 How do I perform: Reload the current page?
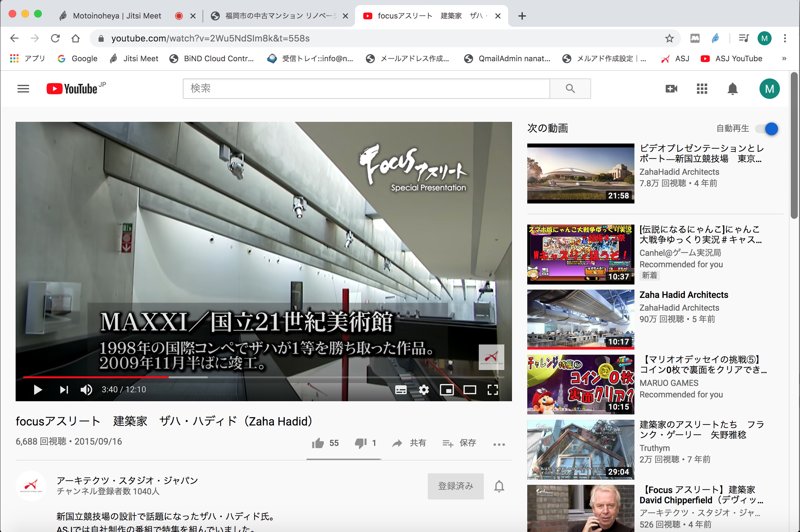point(55,38)
